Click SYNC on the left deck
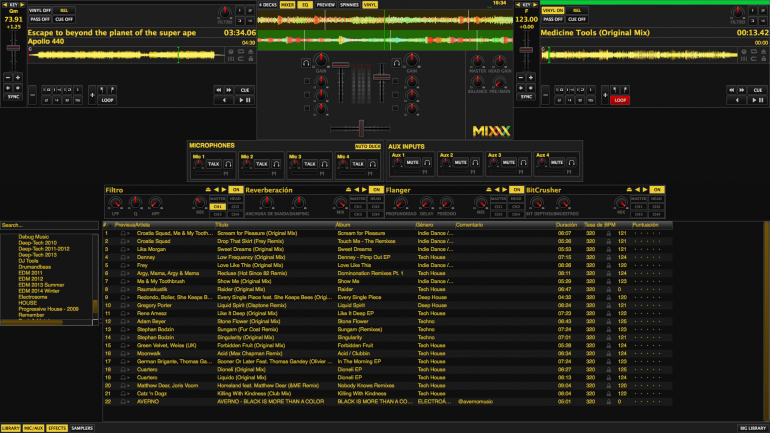Screen dimensions: 770x433 click(x=14, y=99)
